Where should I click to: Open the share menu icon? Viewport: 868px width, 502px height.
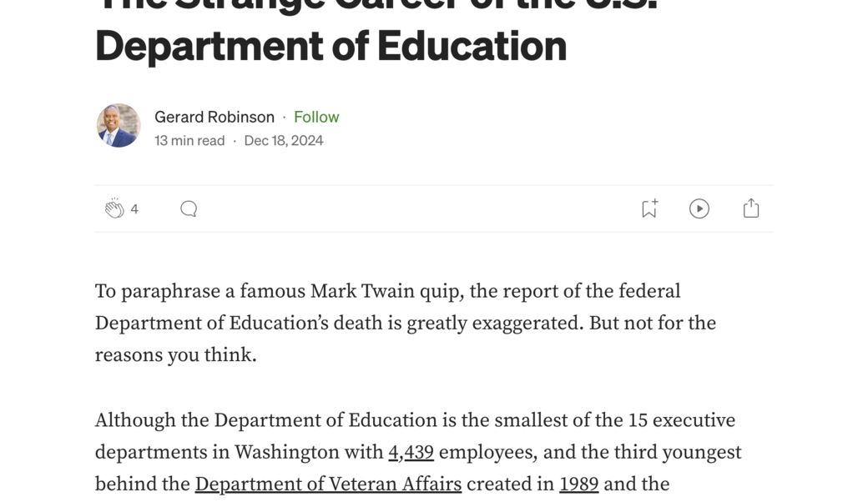click(751, 208)
